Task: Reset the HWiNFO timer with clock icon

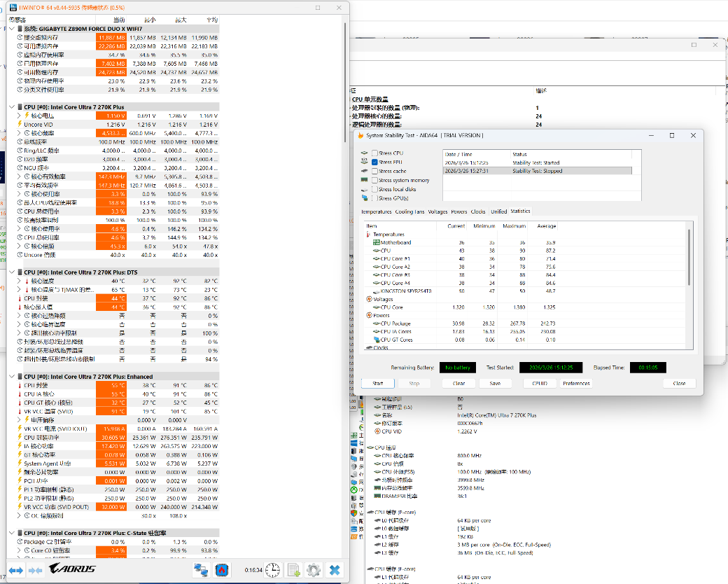Action: pos(272,570)
